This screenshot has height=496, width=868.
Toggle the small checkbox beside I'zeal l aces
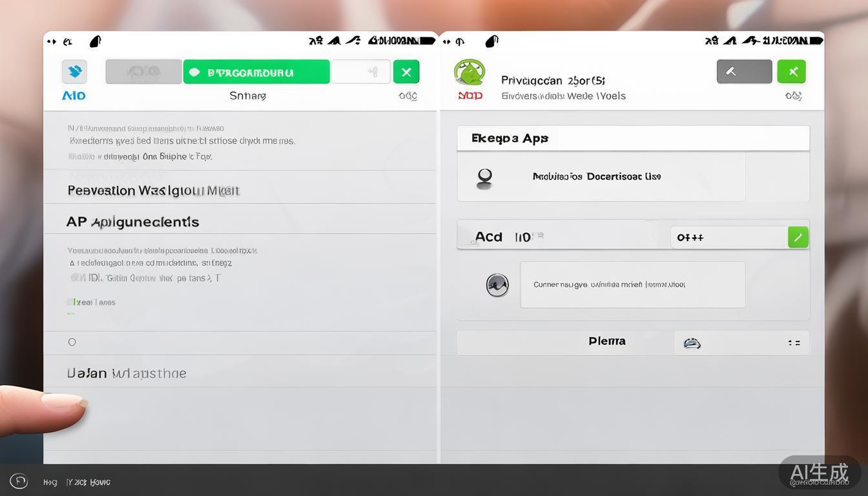[x=70, y=302]
